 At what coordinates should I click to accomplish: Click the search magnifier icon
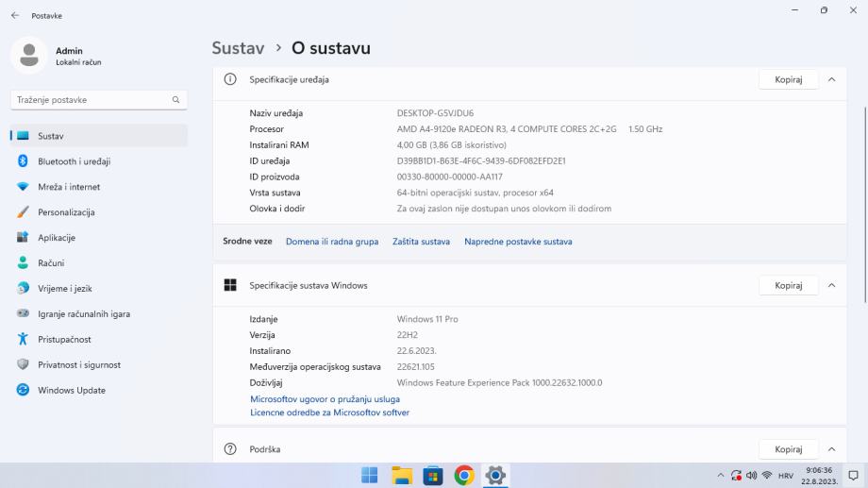pyautogui.click(x=176, y=100)
